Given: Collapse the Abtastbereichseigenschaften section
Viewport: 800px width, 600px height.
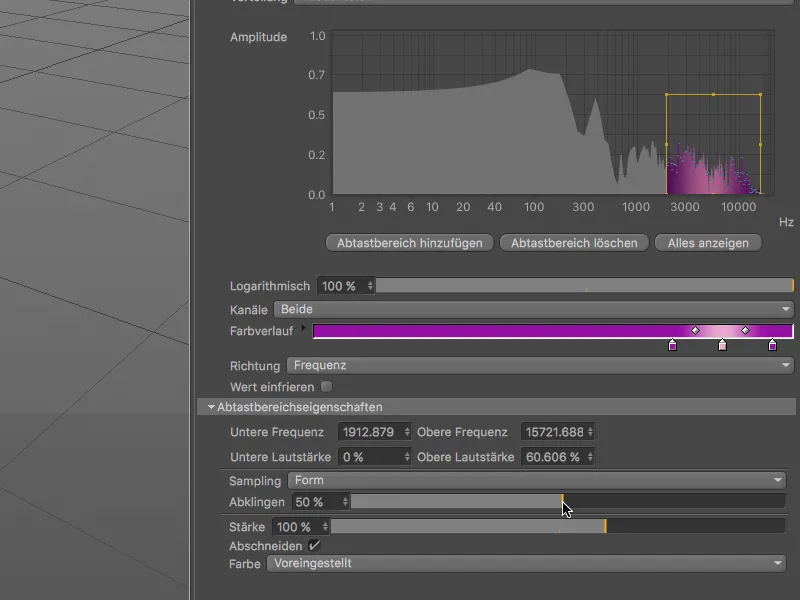Looking at the screenshot, I should click(x=211, y=407).
